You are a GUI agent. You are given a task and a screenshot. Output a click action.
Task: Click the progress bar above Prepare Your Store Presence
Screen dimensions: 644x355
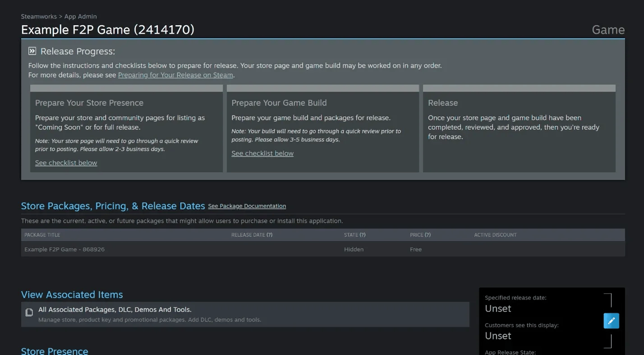[x=126, y=87]
